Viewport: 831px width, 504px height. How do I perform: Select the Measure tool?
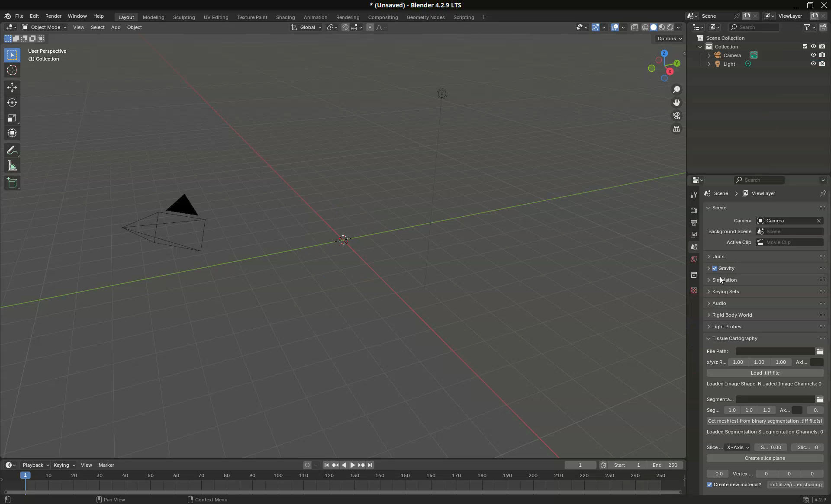coord(12,167)
